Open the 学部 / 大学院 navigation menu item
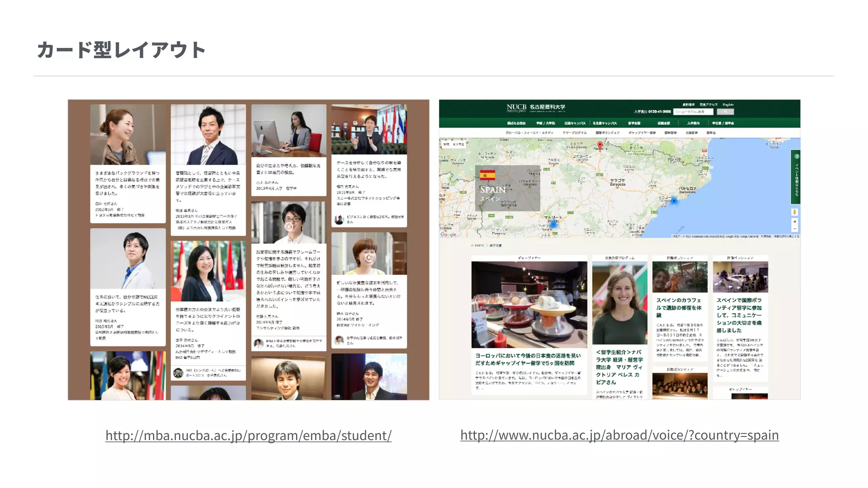 (x=545, y=123)
